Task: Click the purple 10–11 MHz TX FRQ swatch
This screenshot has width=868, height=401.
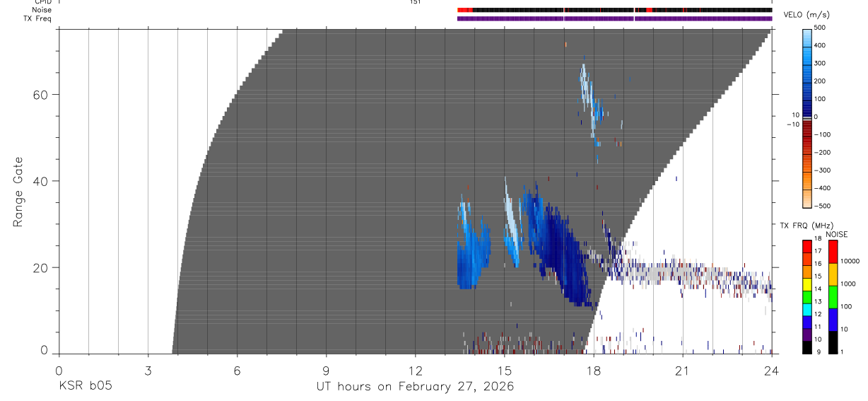Action: (807, 335)
